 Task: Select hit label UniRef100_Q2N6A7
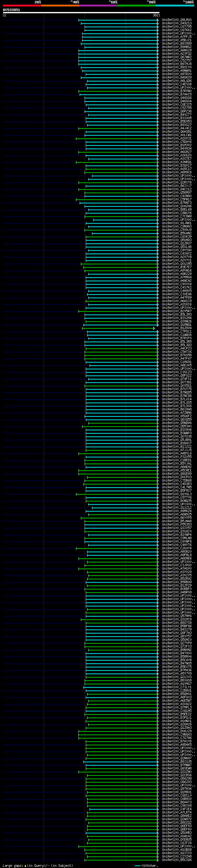tap(177, 758)
